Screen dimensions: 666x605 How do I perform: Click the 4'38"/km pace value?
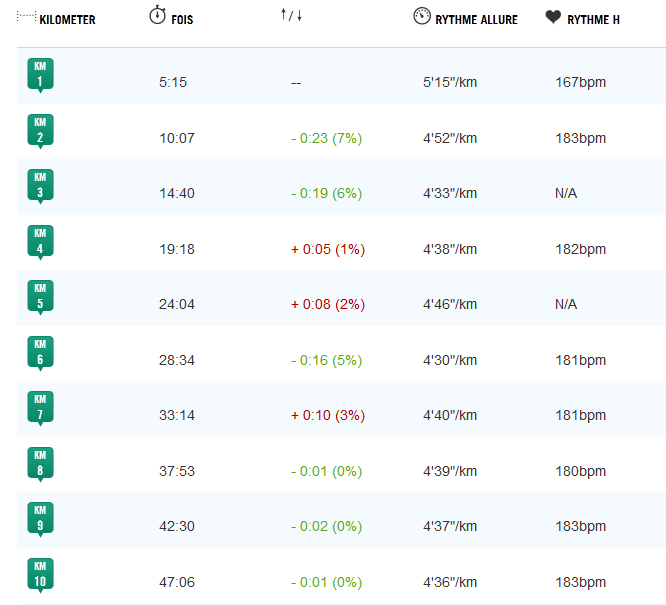(450, 249)
